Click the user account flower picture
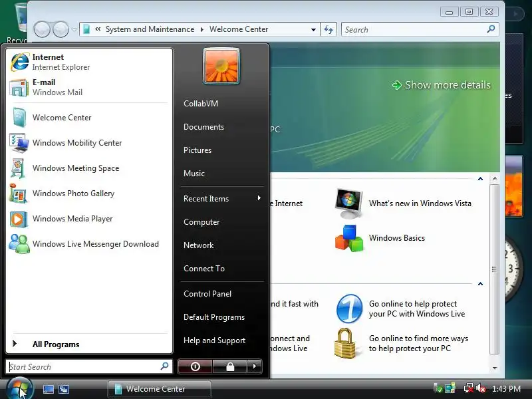This screenshot has width=532, height=399. pyautogui.click(x=221, y=66)
